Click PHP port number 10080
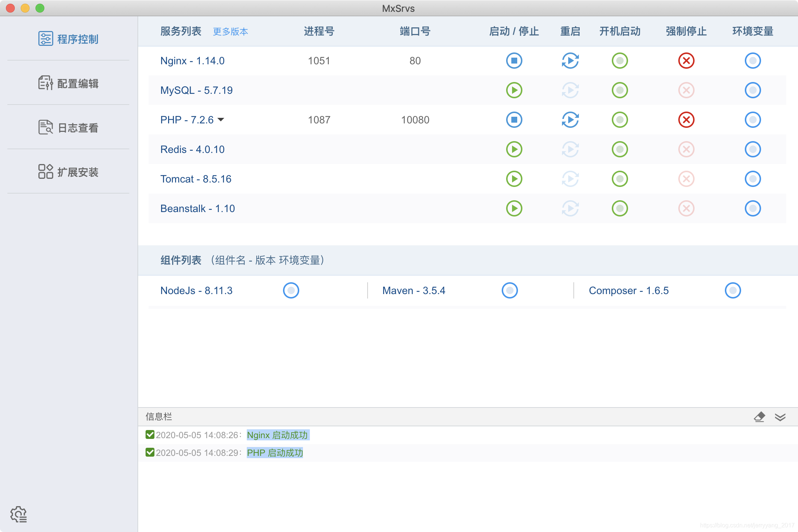The image size is (798, 532). click(x=415, y=120)
